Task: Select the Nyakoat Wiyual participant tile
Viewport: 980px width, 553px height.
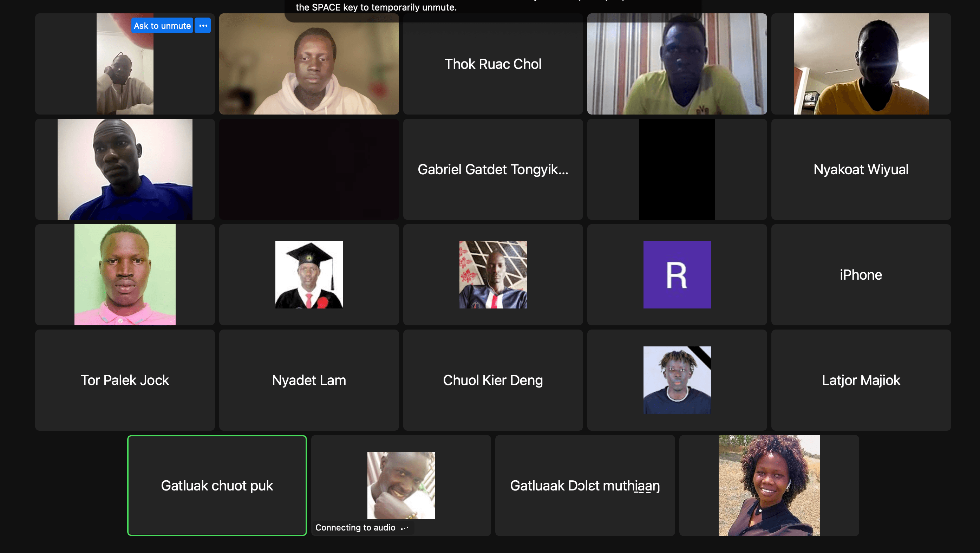Action: click(x=861, y=169)
